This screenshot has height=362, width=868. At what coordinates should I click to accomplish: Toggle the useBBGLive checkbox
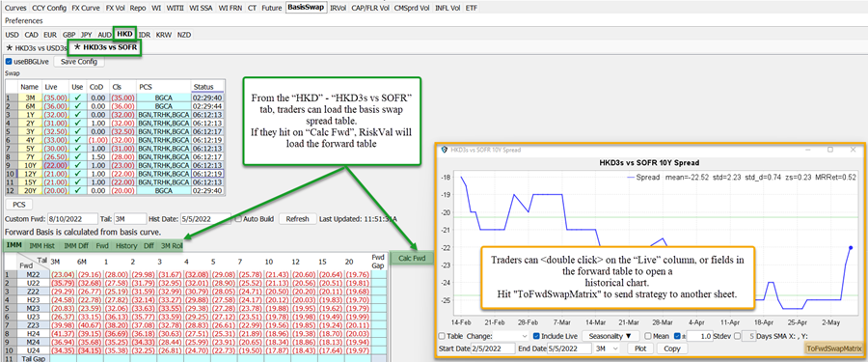[8, 62]
